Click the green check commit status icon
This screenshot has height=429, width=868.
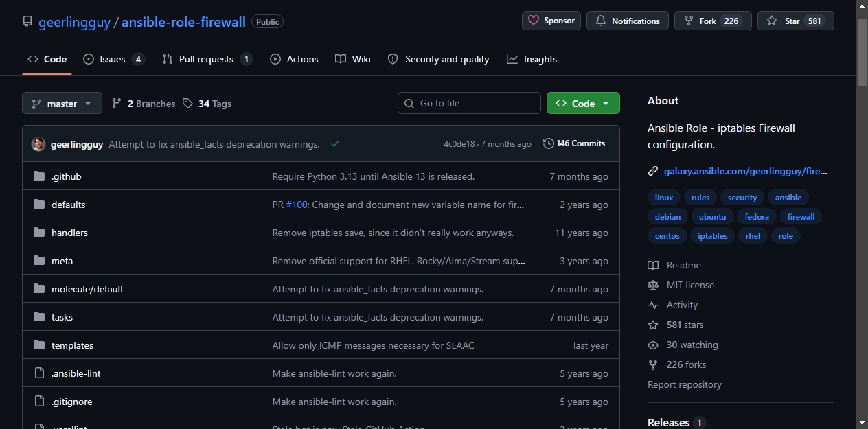pyautogui.click(x=335, y=144)
